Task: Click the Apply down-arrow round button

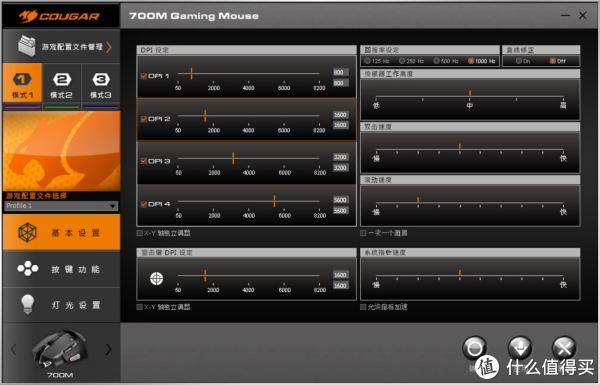Action: pyautogui.click(x=520, y=348)
